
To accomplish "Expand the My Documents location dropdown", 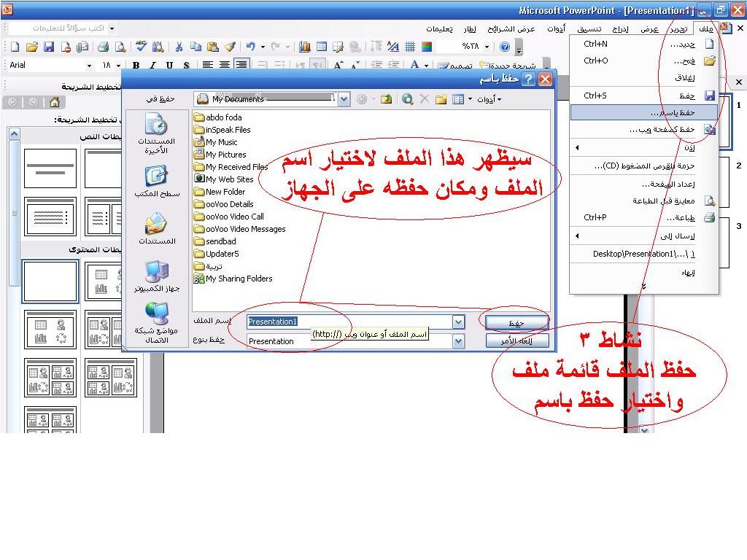I will (344, 99).
